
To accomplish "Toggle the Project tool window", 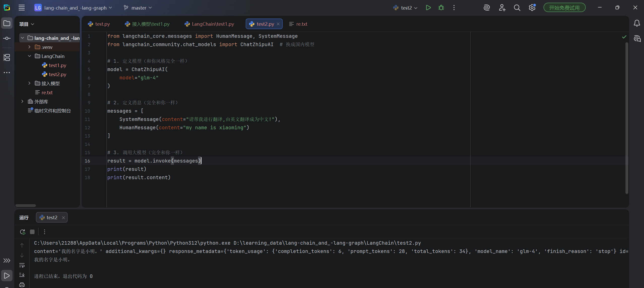I will (x=7, y=23).
